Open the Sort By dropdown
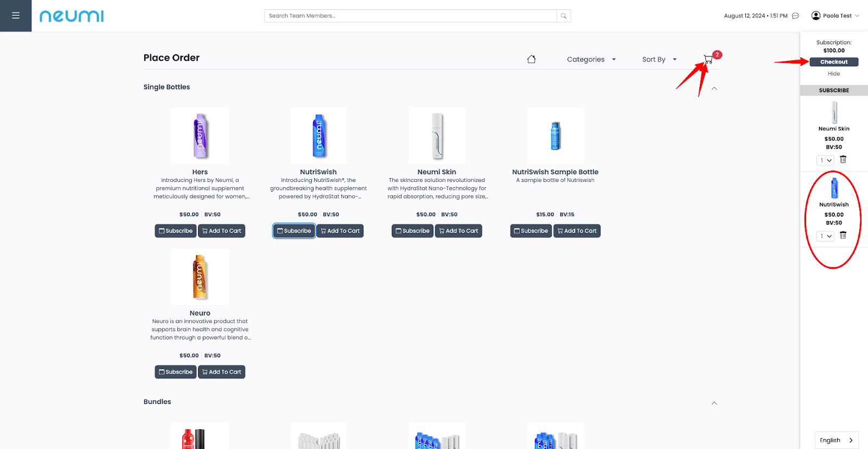 [659, 59]
